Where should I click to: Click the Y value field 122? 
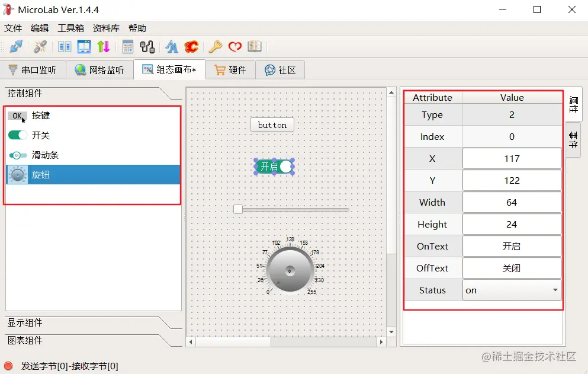[x=512, y=181]
